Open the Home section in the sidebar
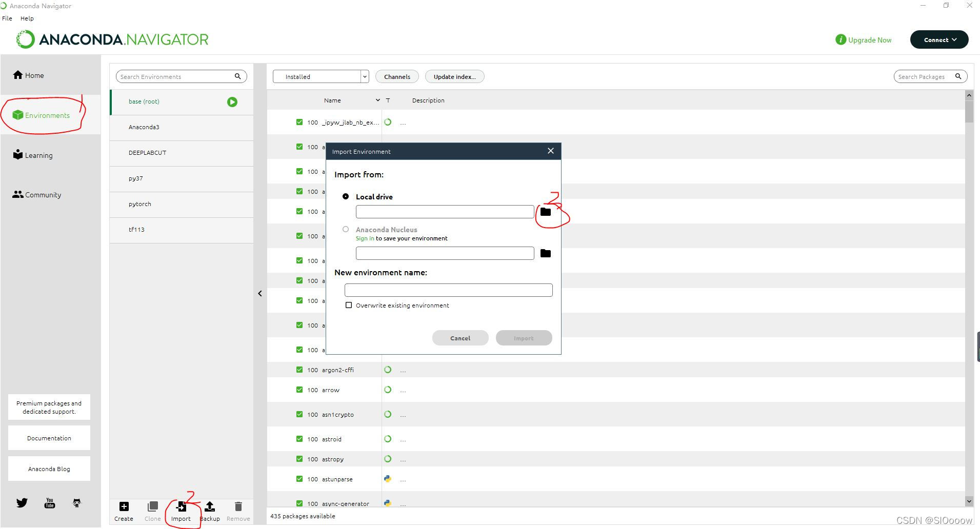Screen dimensions: 980x529 coord(29,75)
